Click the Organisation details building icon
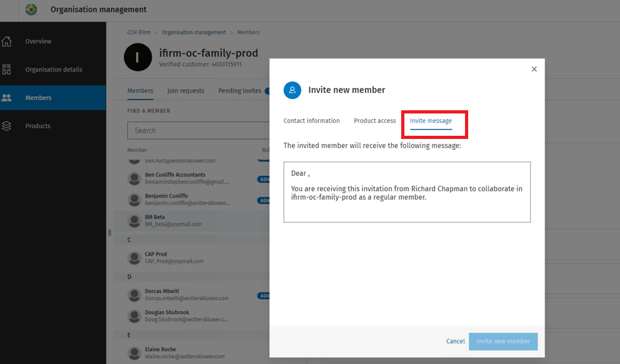 click(7, 69)
